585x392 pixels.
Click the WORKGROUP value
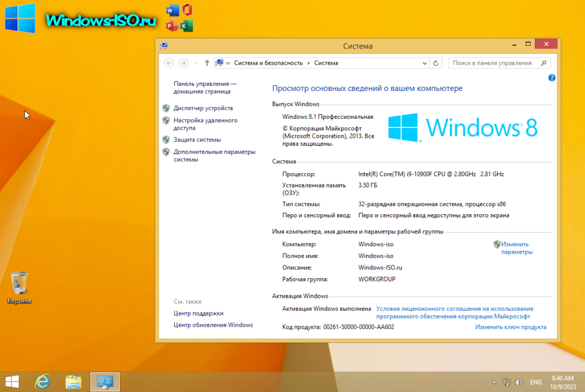tap(377, 279)
